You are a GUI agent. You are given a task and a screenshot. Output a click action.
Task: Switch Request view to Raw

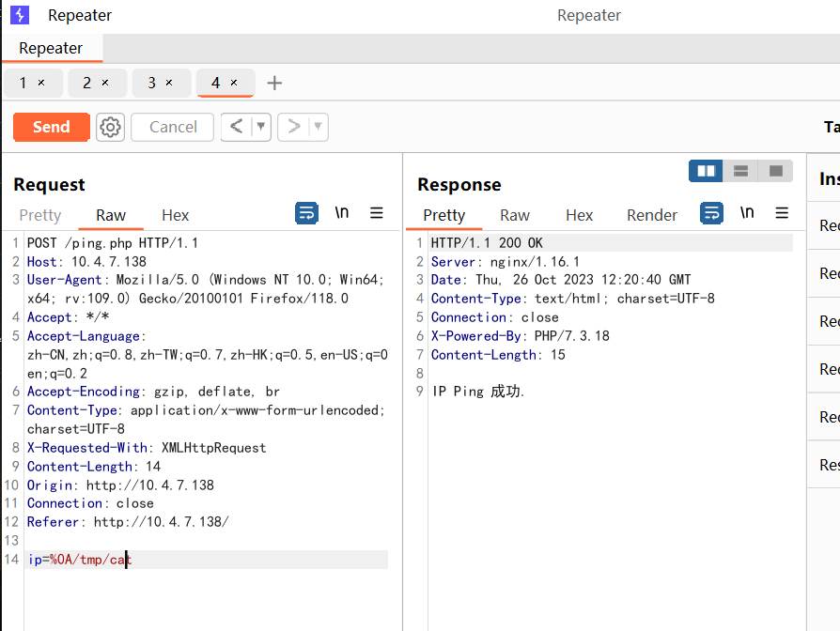tap(111, 215)
